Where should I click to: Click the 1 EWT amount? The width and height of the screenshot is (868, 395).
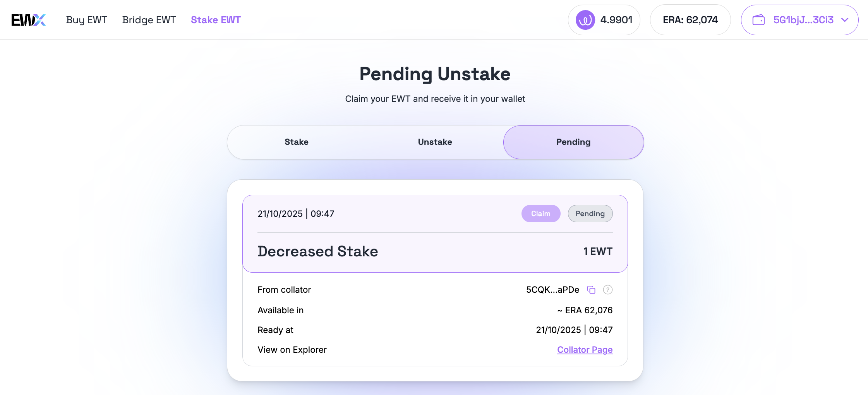point(598,251)
